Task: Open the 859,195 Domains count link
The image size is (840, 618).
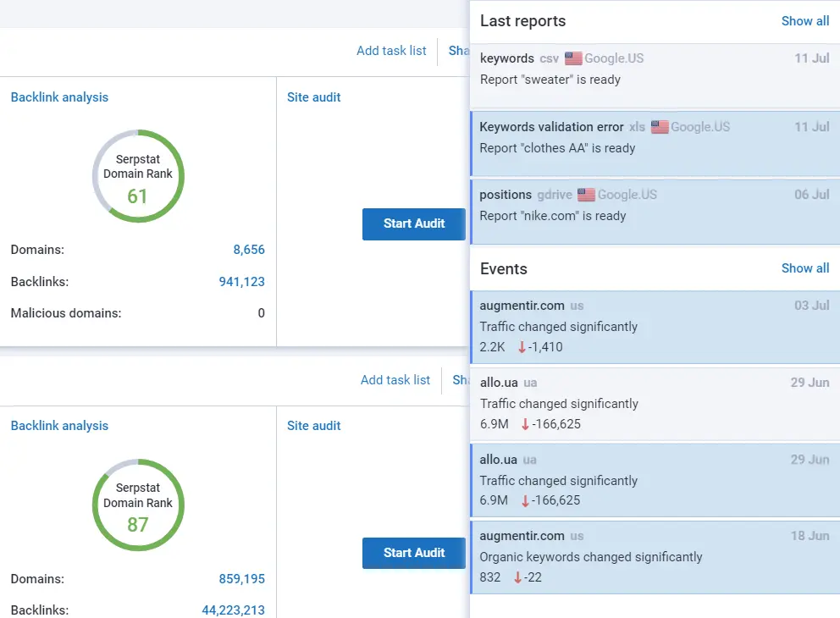Action: coord(241,579)
